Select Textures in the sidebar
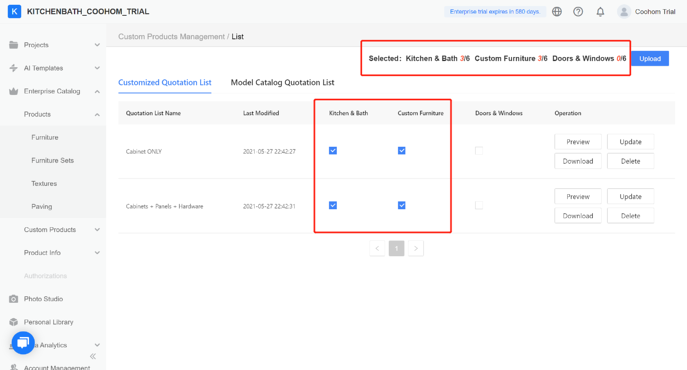This screenshot has height=370, width=687. pyautogui.click(x=44, y=184)
